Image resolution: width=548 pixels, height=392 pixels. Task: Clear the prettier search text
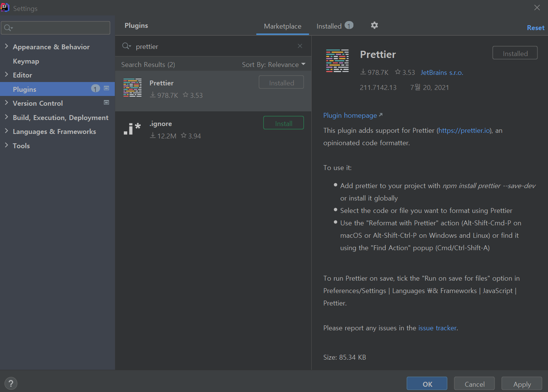[x=300, y=46]
